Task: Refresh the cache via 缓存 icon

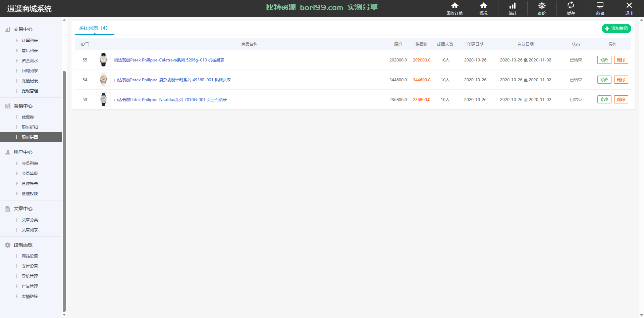Action: click(571, 8)
